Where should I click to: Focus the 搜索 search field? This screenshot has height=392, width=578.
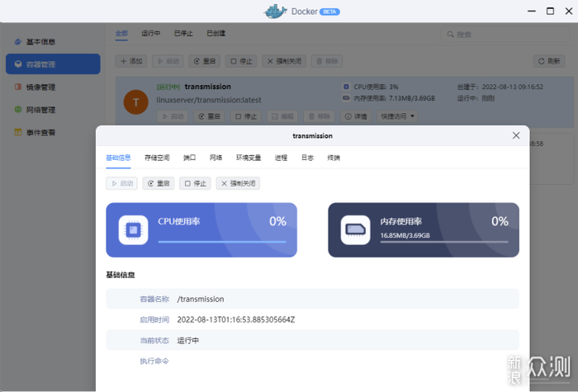(505, 35)
